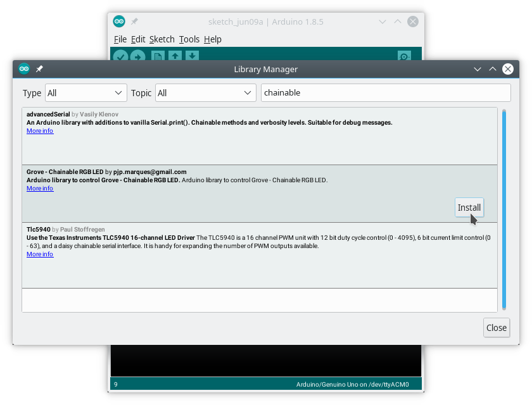Open the Topic filter dropdown
Image resolution: width=532 pixels, height=405 pixels.
206,93
